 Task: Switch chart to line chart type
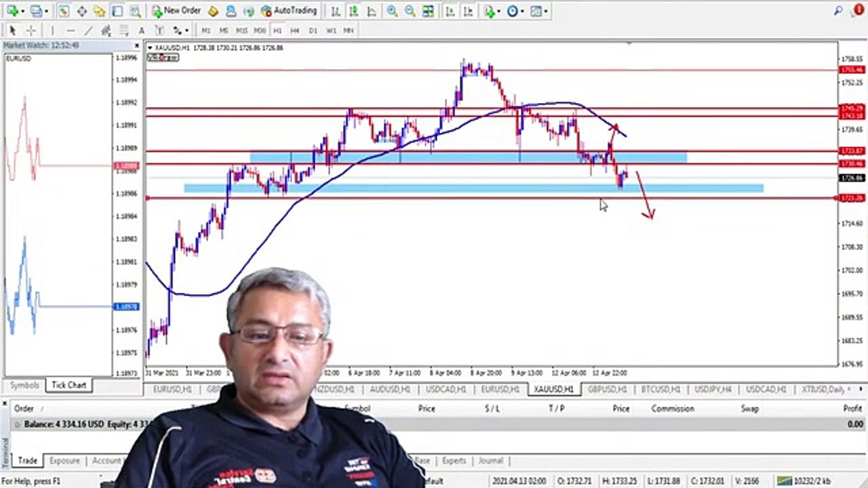pos(371,11)
